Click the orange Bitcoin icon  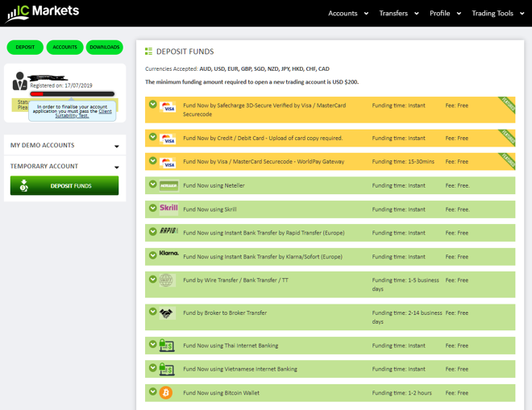point(166,393)
